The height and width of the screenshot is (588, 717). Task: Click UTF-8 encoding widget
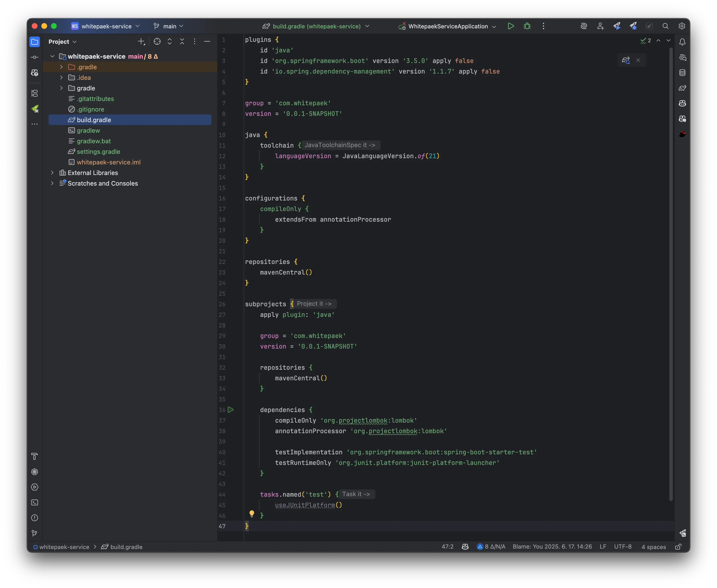point(623,547)
